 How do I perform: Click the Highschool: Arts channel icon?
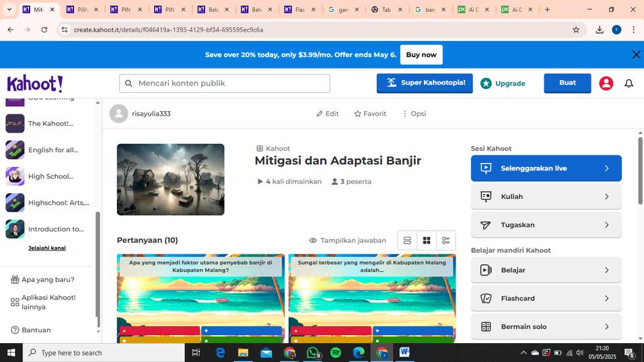pos(15,203)
